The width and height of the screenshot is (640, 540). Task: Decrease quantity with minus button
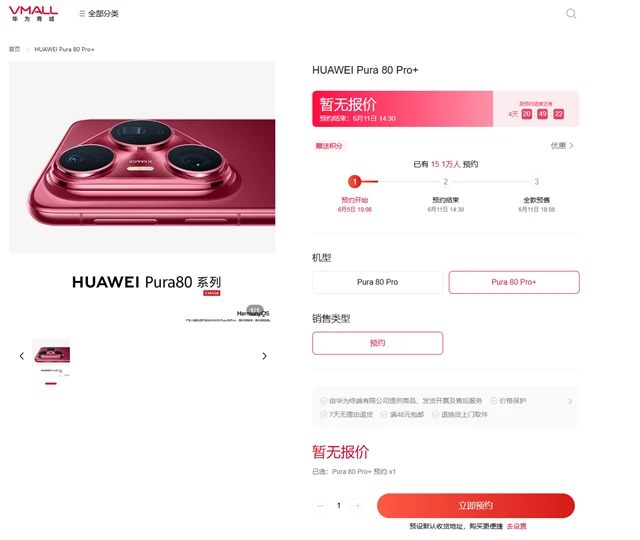pyautogui.click(x=320, y=506)
